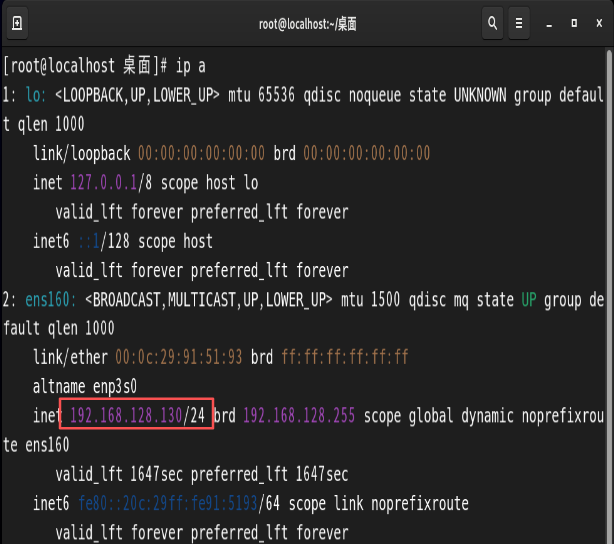The height and width of the screenshot is (544, 614).
Task: Click 'UNKNOWN' state text on lo line
Action: (480, 95)
